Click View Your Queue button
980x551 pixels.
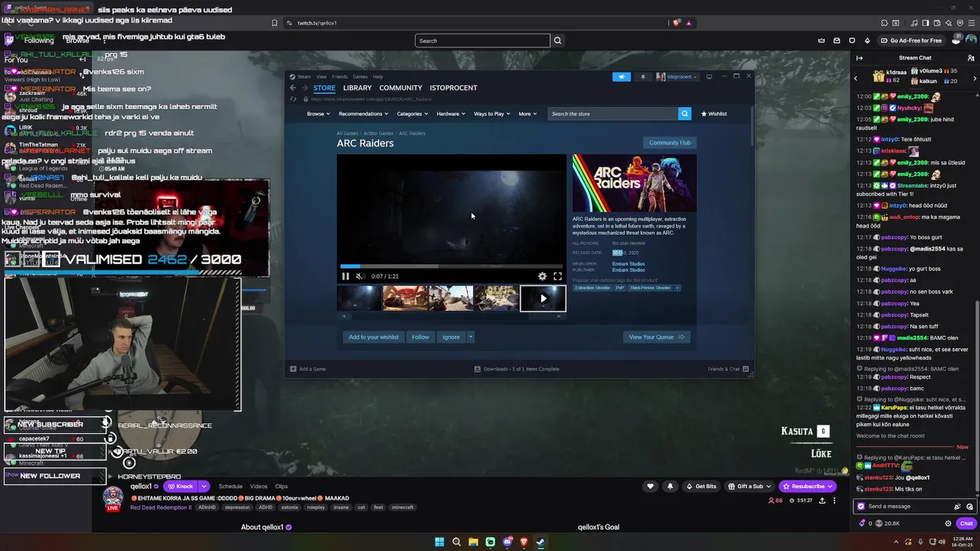656,337
